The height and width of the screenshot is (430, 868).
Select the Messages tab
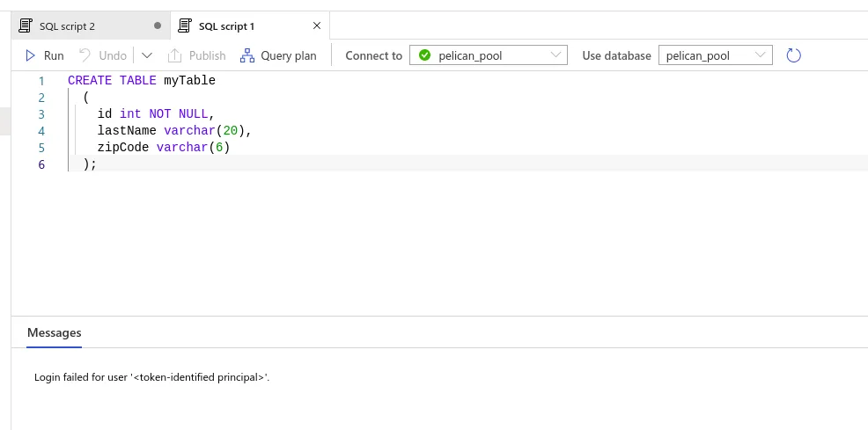pos(55,332)
